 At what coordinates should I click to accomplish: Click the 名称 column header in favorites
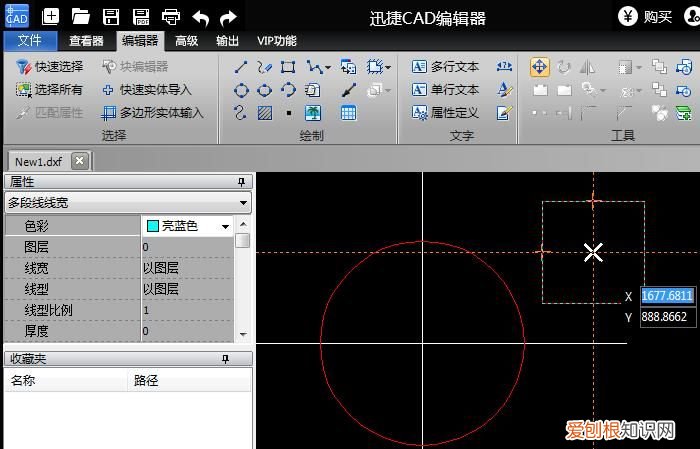[x=66, y=380]
